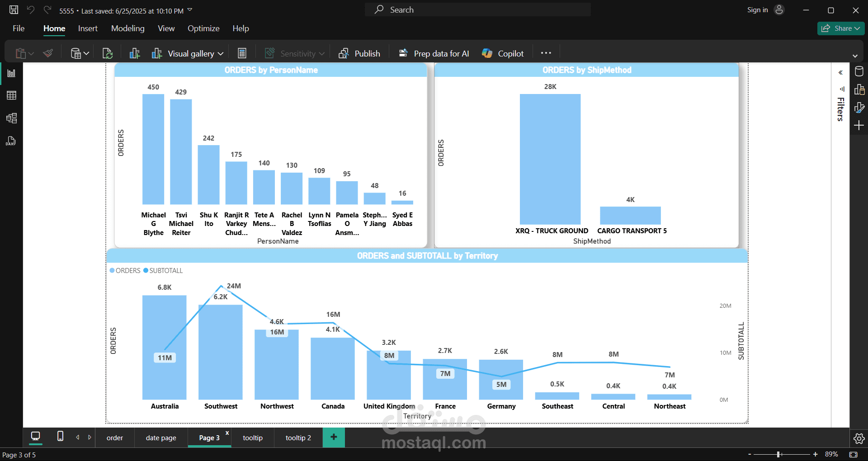This screenshot has height=461, width=868.
Task: Open the Format pane icon
Action: pyautogui.click(x=859, y=108)
